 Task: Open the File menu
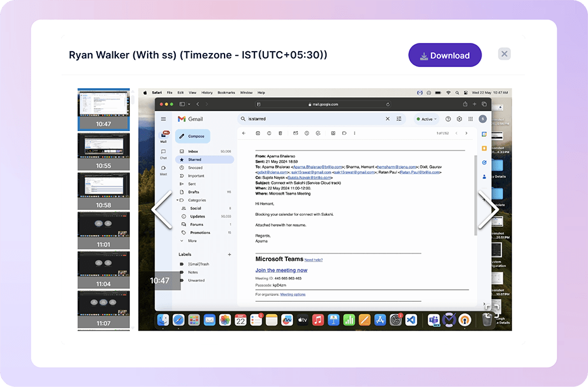click(169, 92)
